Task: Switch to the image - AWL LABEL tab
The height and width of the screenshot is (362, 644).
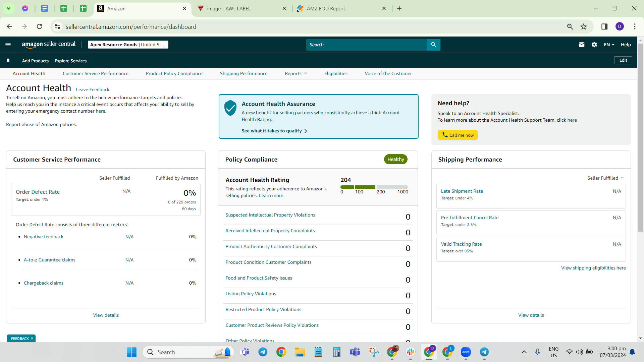Action: 241,8
